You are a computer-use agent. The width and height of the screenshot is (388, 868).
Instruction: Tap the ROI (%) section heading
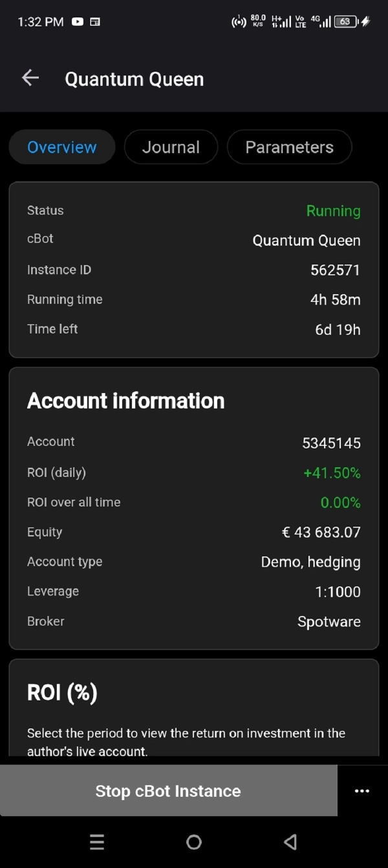pos(62,693)
